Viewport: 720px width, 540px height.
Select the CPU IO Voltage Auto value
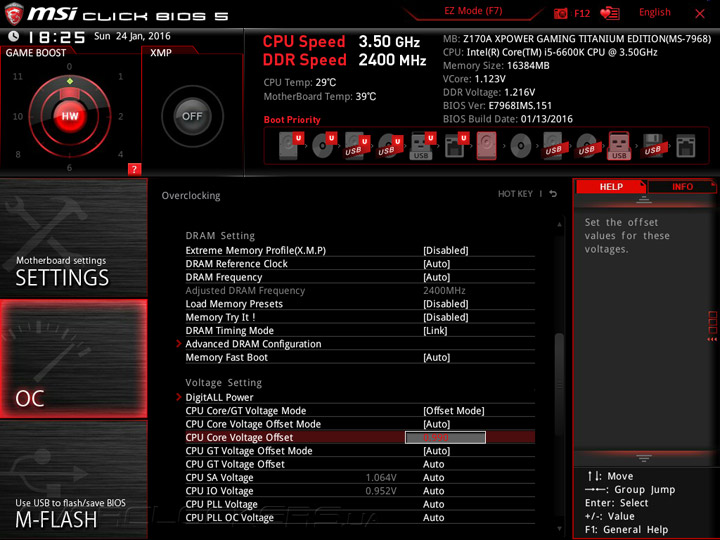[x=433, y=491]
